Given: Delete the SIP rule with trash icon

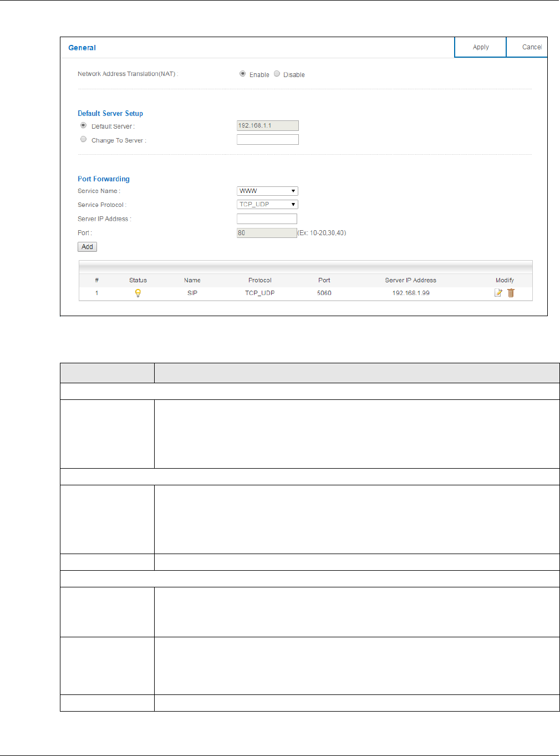Looking at the screenshot, I should pos(511,293).
